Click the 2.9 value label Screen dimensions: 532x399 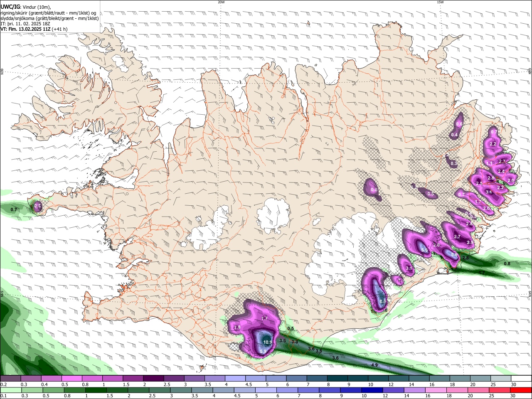[470, 242]
